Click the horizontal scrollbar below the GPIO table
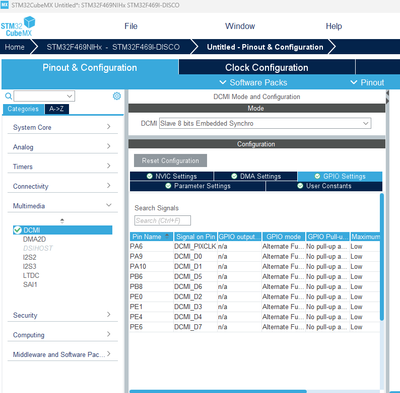 pyautogui.click(x=218, y=391)
